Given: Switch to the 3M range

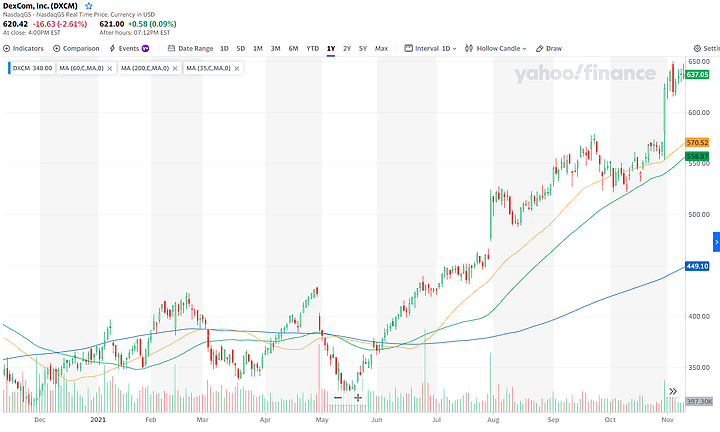Looking at the screenshot, I should coord(275,48).
